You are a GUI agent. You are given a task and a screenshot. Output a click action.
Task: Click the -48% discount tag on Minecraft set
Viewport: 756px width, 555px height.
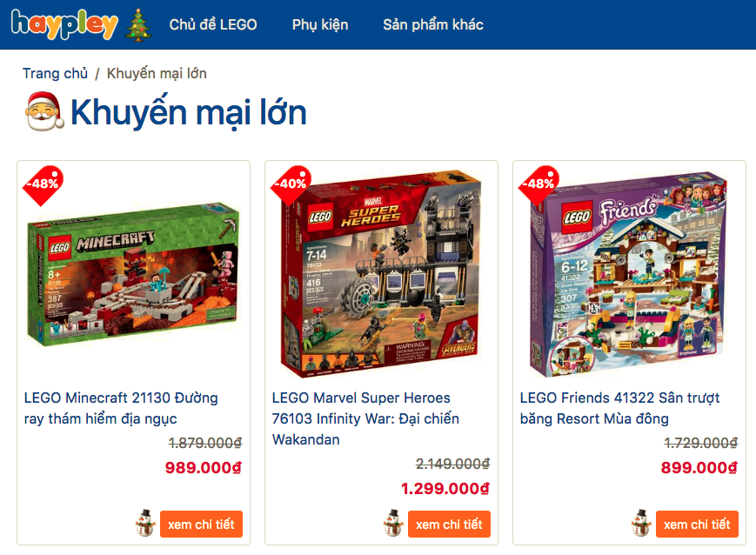click(43, 185)
